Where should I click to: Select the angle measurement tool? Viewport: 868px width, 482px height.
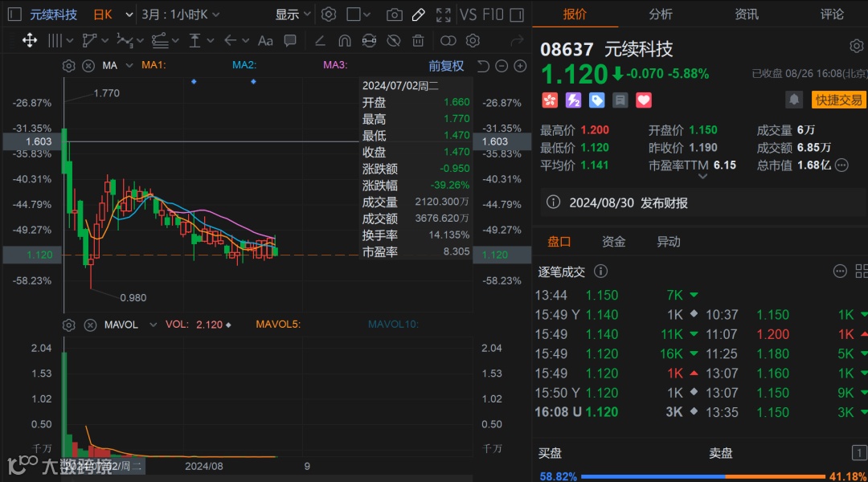pyautogui.click(x=320, y=40)
